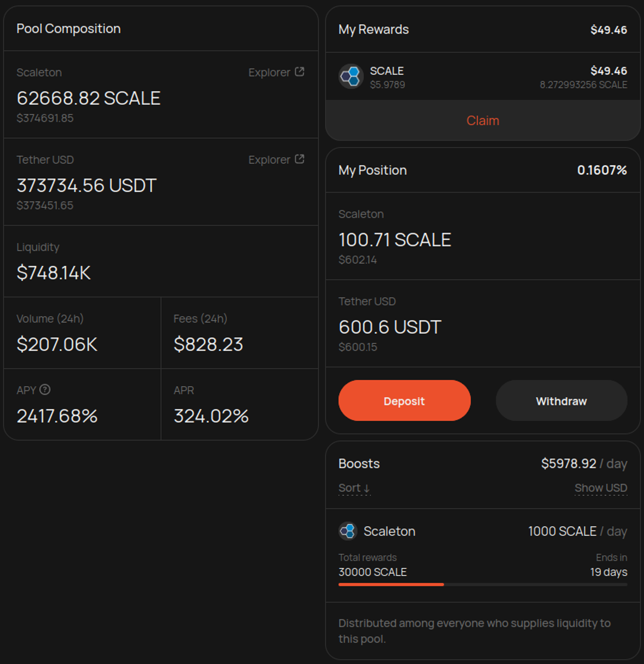Image resolution: width=644 pixels, height=664 pixels.
Task: Click the Pool Composition header
Action: pos(68,29)
